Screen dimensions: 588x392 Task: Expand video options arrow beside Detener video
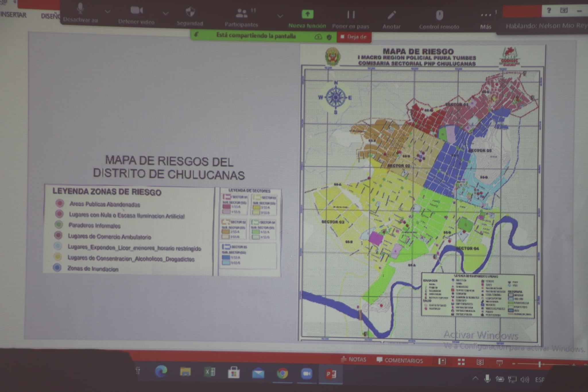[x=165, y=13]
